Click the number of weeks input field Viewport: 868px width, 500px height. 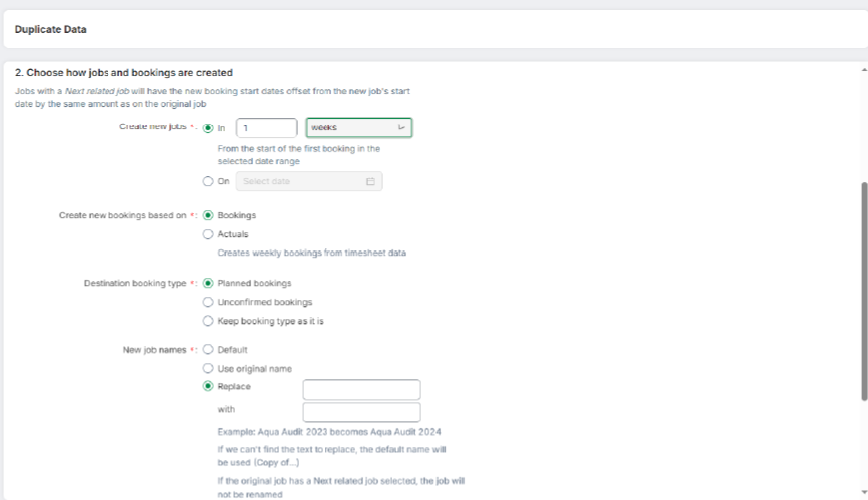pos(266,127)
